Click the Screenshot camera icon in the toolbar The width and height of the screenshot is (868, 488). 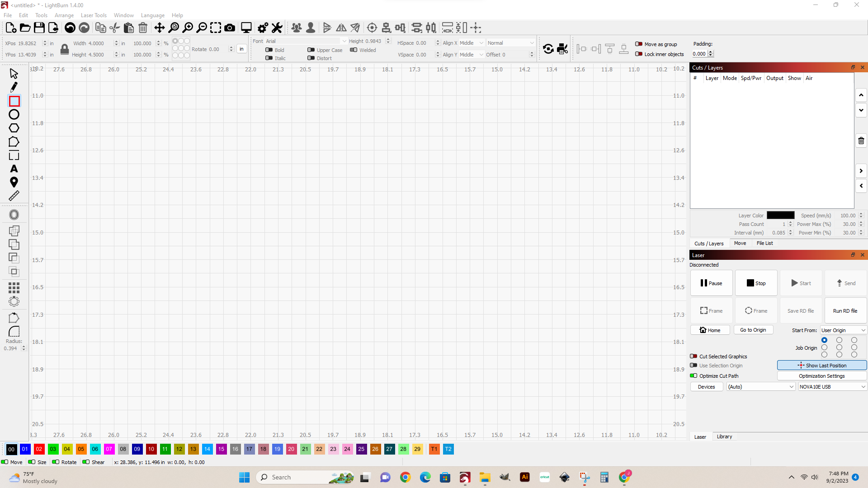(x=230, y=28)
